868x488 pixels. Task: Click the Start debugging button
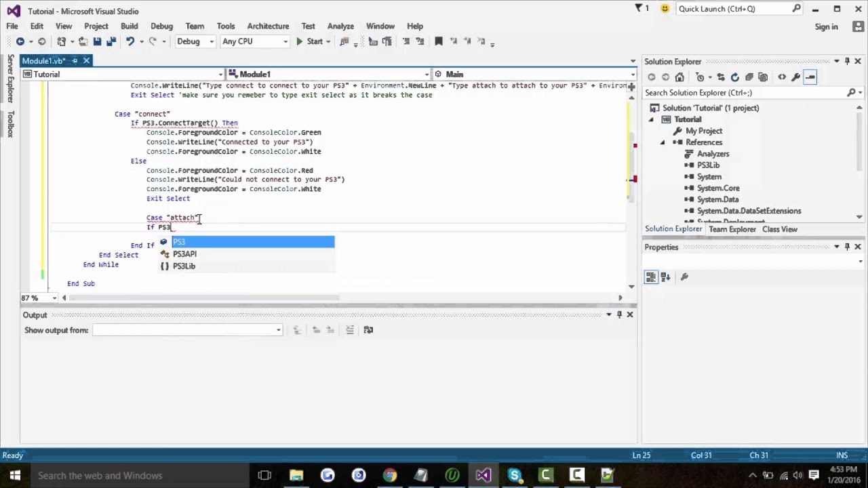click(309, 41)
